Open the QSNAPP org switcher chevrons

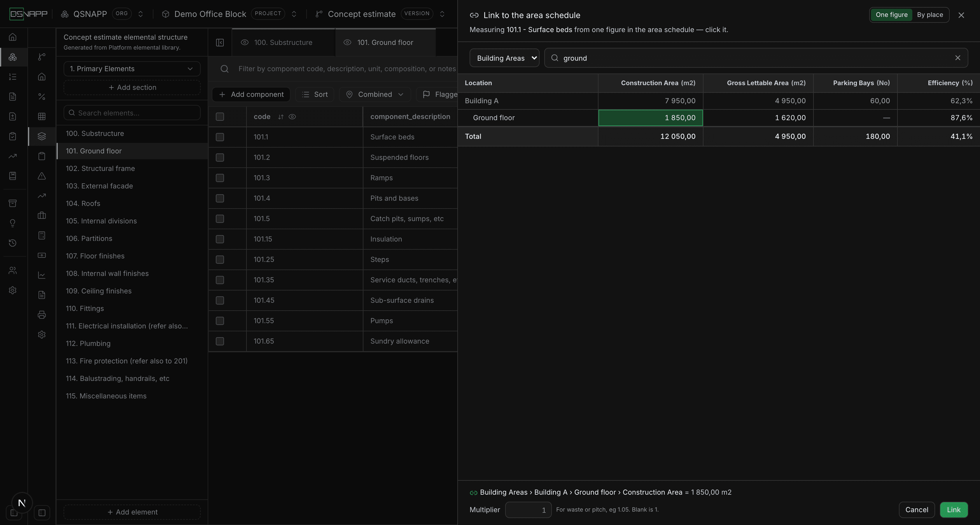point(140,14)
